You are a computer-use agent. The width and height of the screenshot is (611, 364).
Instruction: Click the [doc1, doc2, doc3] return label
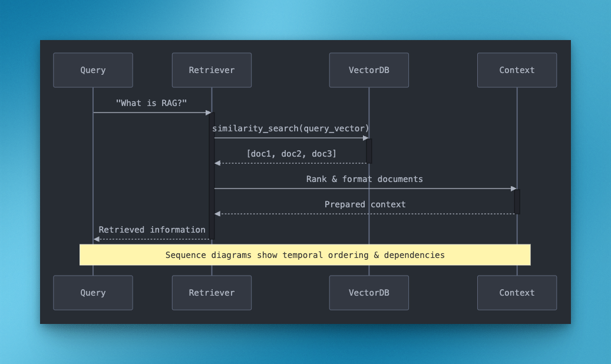point(291,154)
